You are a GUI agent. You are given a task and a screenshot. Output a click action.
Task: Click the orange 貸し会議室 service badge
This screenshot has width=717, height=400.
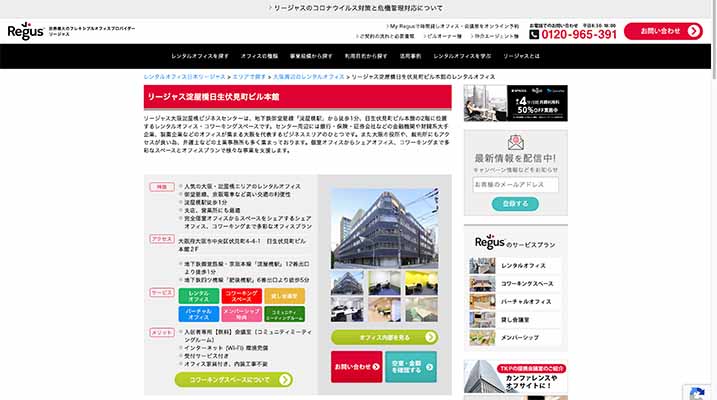[284, 296]
